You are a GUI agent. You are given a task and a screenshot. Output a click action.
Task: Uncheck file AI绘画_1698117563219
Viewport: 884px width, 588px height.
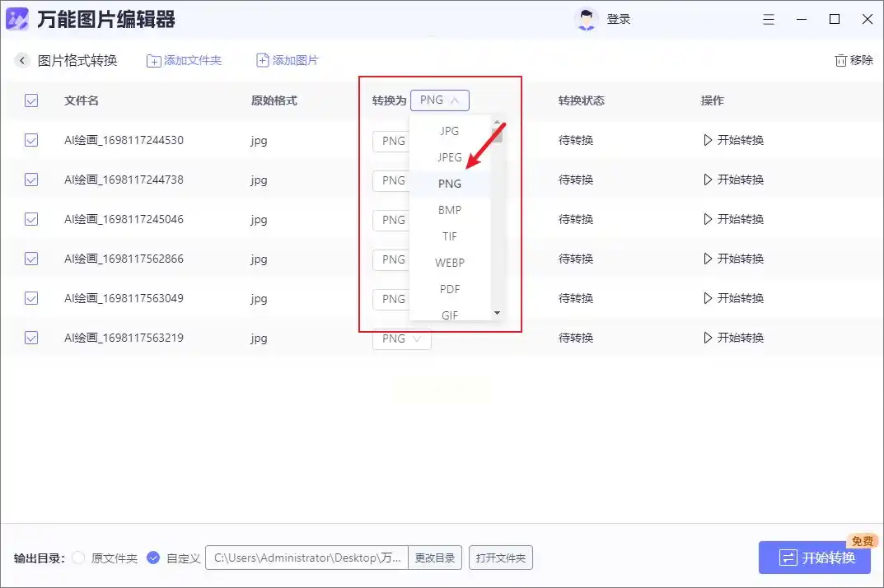click(31, 338)
